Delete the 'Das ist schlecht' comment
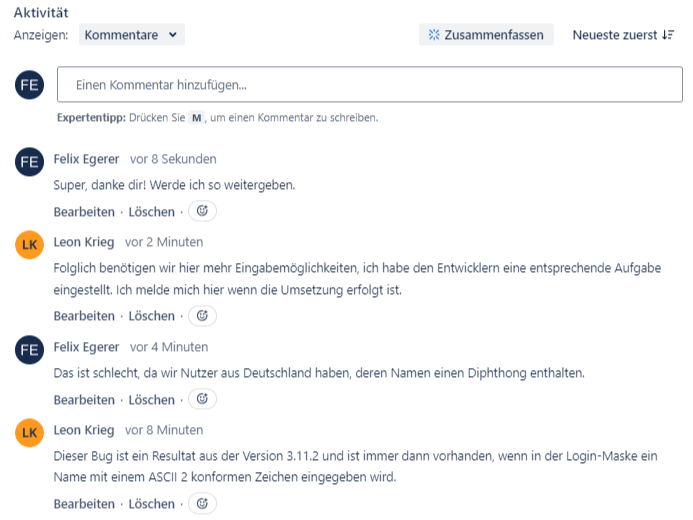693x520 pixels. 152,400
